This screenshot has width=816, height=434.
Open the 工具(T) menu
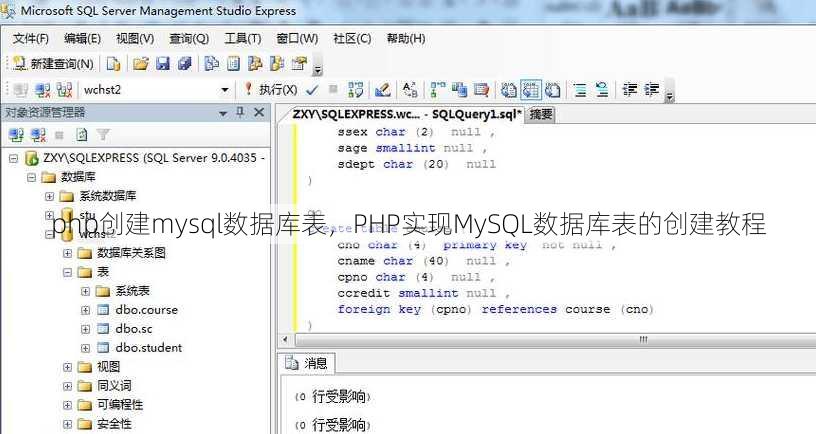pyautogui.click(x=243, y=39)
